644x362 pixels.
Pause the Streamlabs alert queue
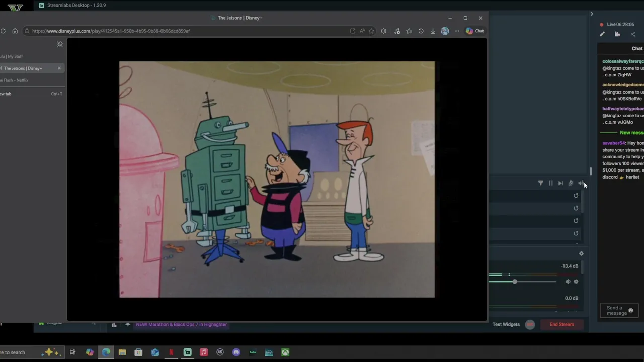pyautogui.click(x=550, y=183)
